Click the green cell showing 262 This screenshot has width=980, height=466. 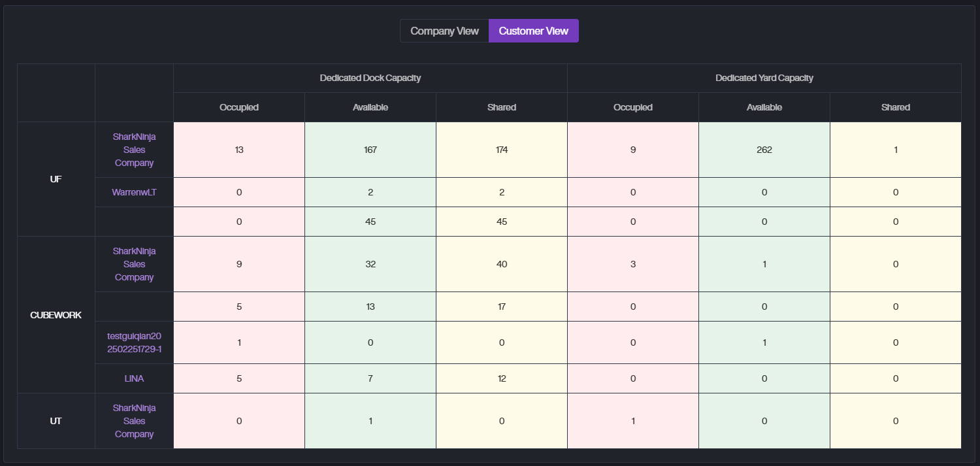pyautogui.click(x=764, y=150)
